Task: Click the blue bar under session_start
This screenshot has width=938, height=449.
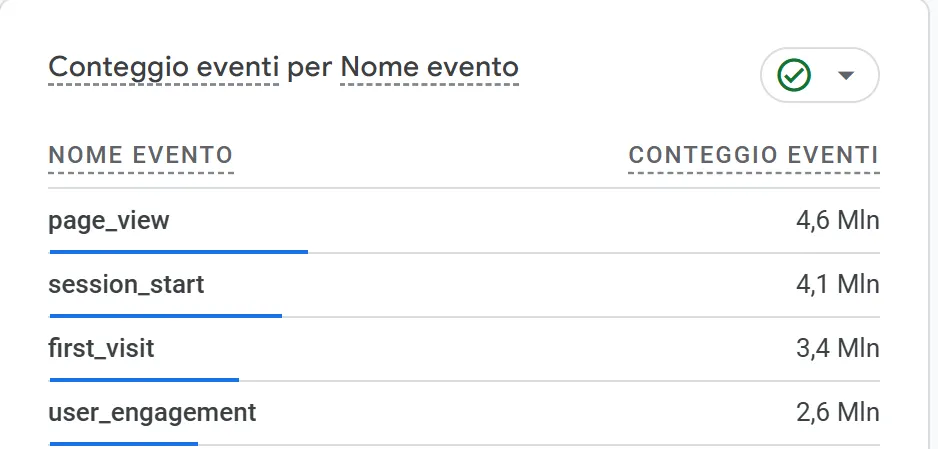Action: tap(165, 316)
